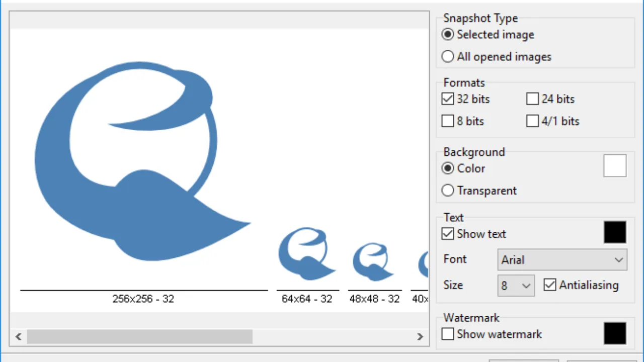Uncheck the 32 bits format
This screenshot has width=644, height=362.
pyautogui.click(x=465, y=99)
